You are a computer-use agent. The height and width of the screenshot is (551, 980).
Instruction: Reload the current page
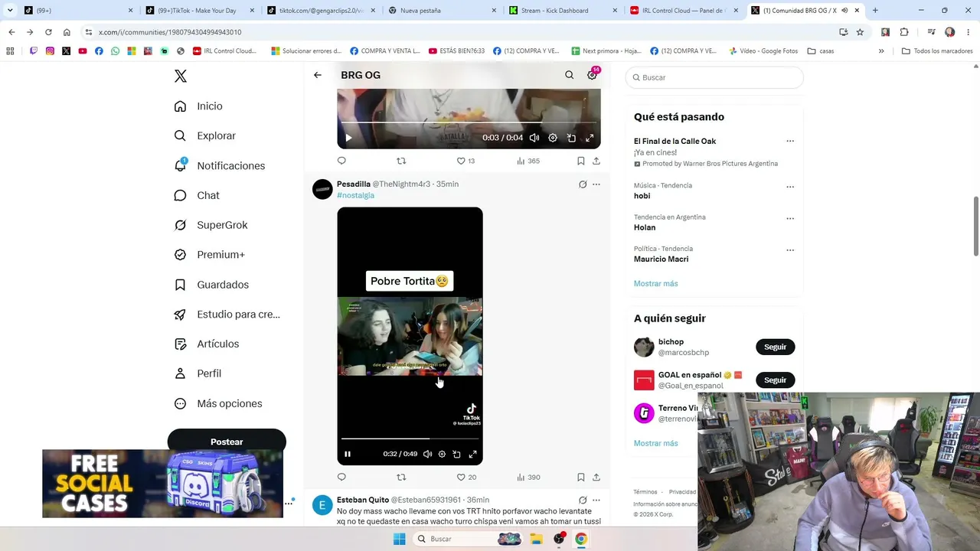coord(48,32)
